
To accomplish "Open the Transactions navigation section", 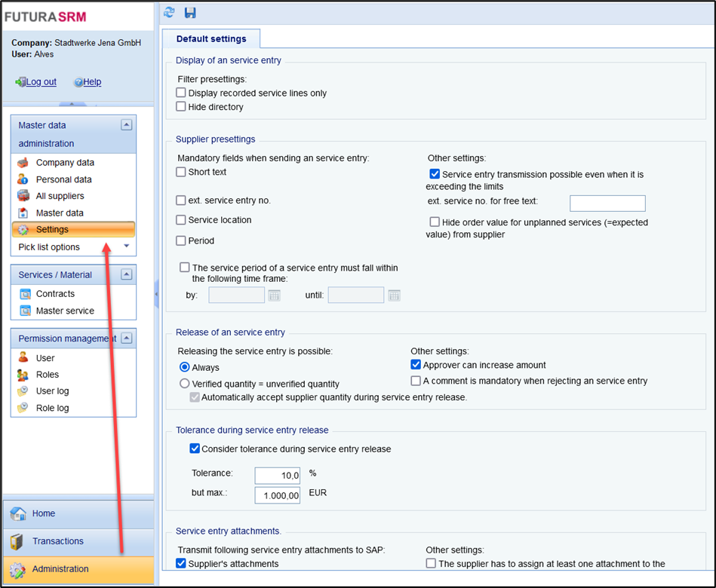I will 58,541.
